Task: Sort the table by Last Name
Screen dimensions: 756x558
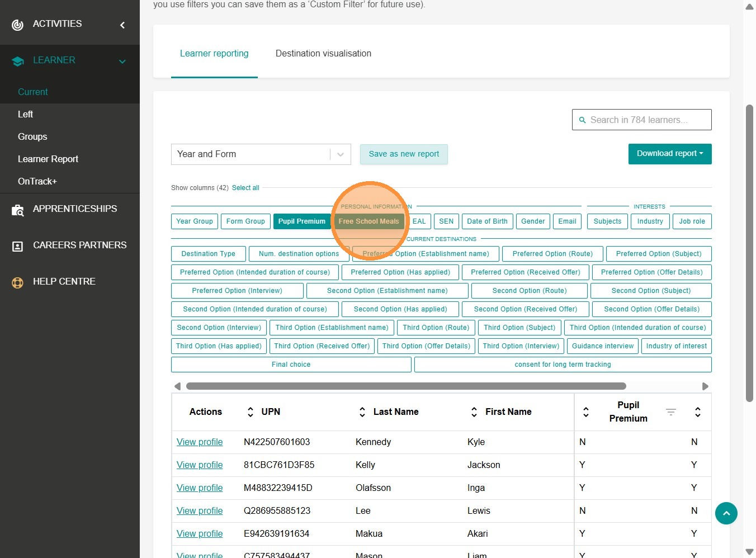Action: coord(362,412)
